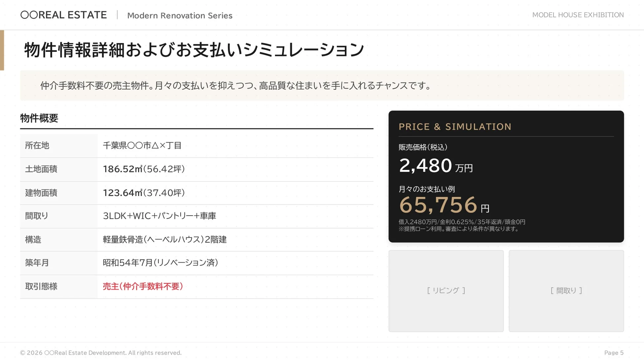Click the 65,756 円 monthly payment figure
This screenshot has height=362, width=644.
(x=444, y=205)
